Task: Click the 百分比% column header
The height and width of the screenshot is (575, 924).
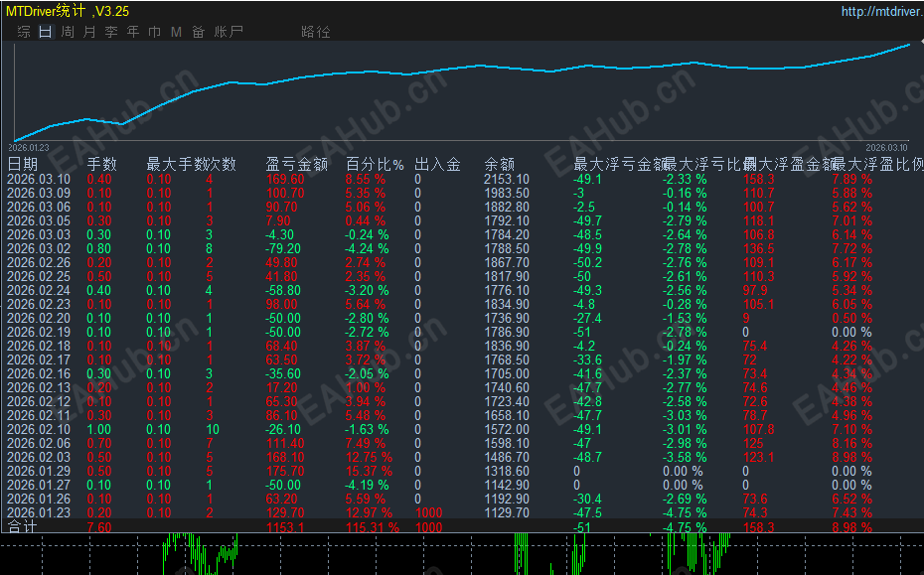Action: tap(375, 164)
